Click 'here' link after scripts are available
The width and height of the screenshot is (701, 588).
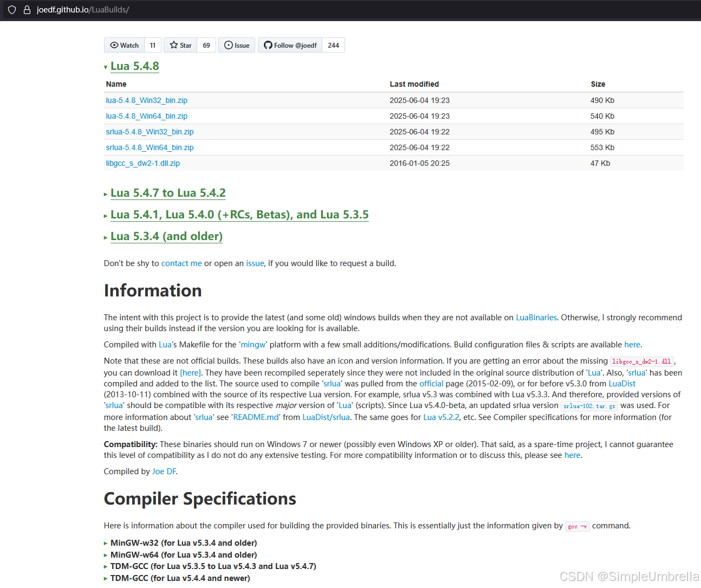[632, 345]
